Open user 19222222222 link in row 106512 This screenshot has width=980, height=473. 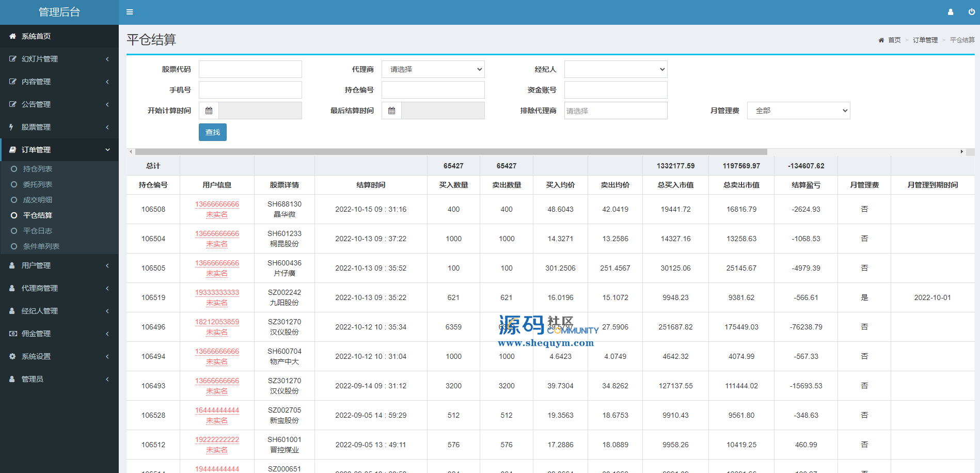pyautogui.click(x=217, y=439)
